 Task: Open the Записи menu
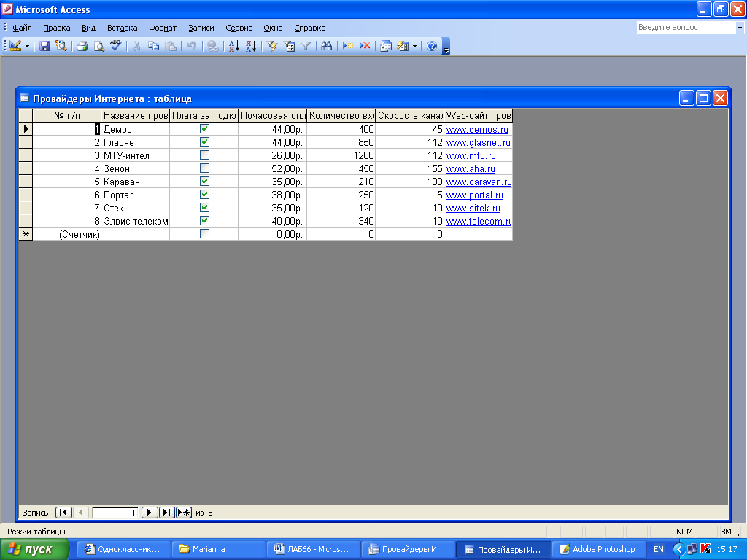pos(201,28)
